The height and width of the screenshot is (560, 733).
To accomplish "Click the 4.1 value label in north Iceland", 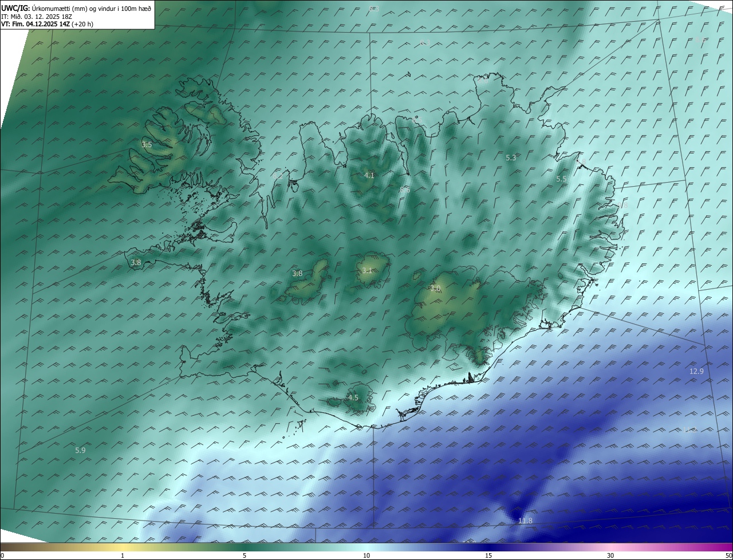I will click(369, 175).
